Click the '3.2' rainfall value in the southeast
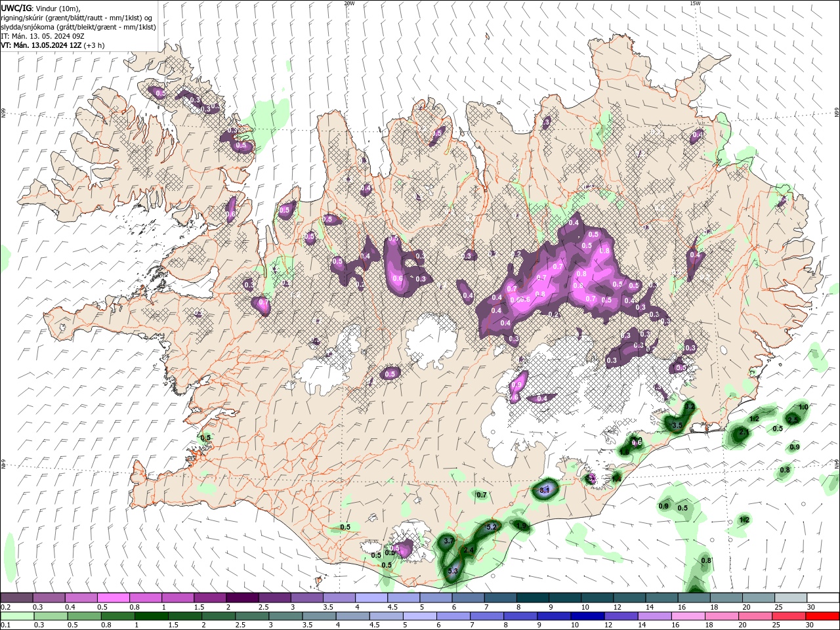The width and height of the screenshot is (840, 630). [x=689, y=408]
